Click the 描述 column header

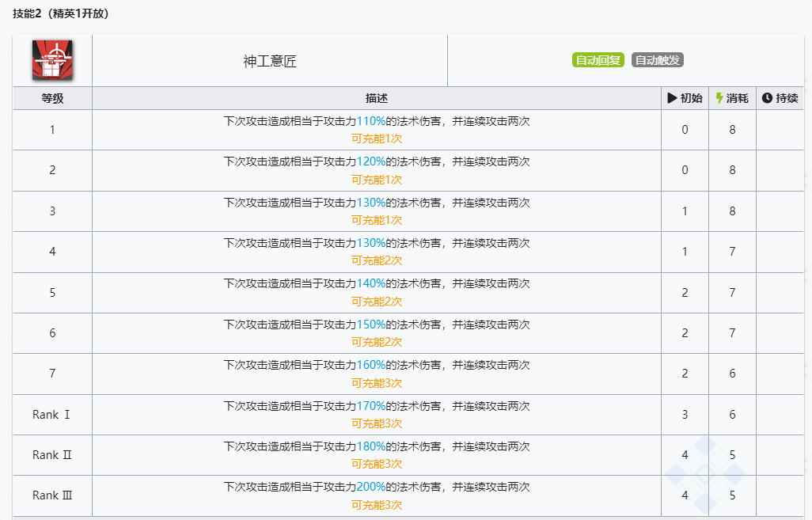click(x=377, y=98)
